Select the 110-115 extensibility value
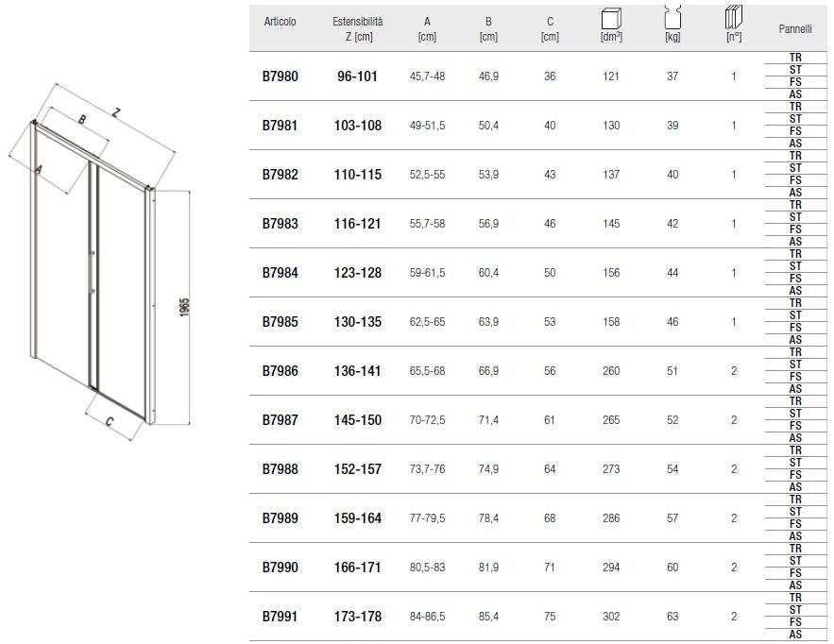 click(359, 175)
